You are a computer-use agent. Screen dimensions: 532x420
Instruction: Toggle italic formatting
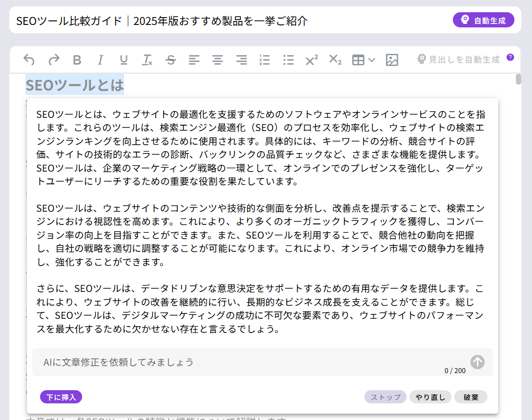pos(100,60)
